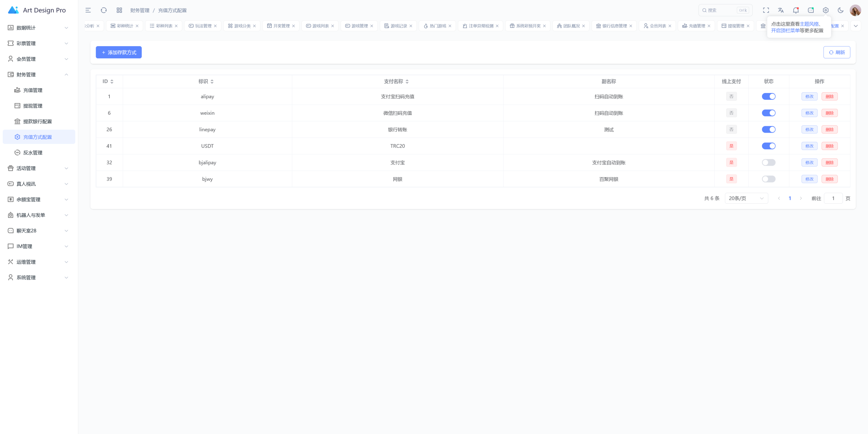The image size is (868, 434).
Task: Click 删除 for the weixin row
Action: (x=829, y=113)
